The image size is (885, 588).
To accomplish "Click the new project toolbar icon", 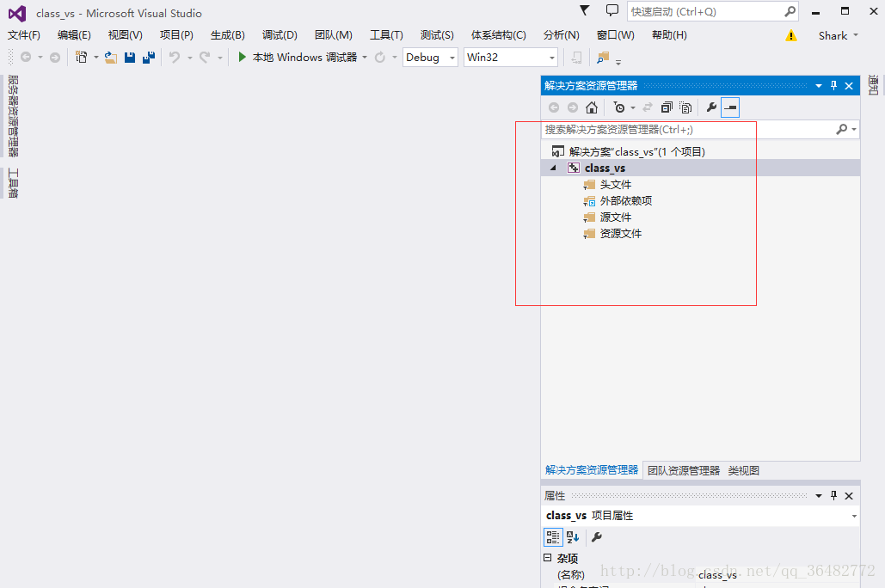I will pyautogui.click(x=81, y=57).
